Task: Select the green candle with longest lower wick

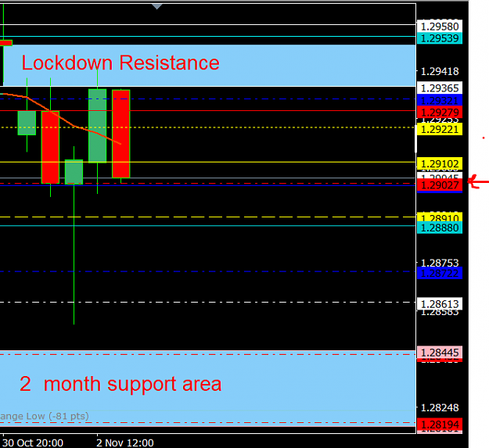Action: pos(74,172)
